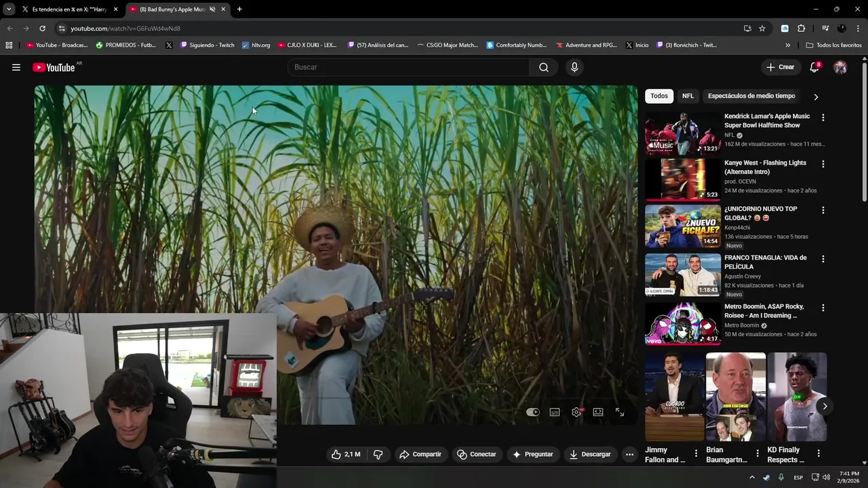This screenshot has height=488, width=868.
Task: Open the Chrome apps grid in bookmarks bar
Action: pyautogui.click(x=9, y=45)
